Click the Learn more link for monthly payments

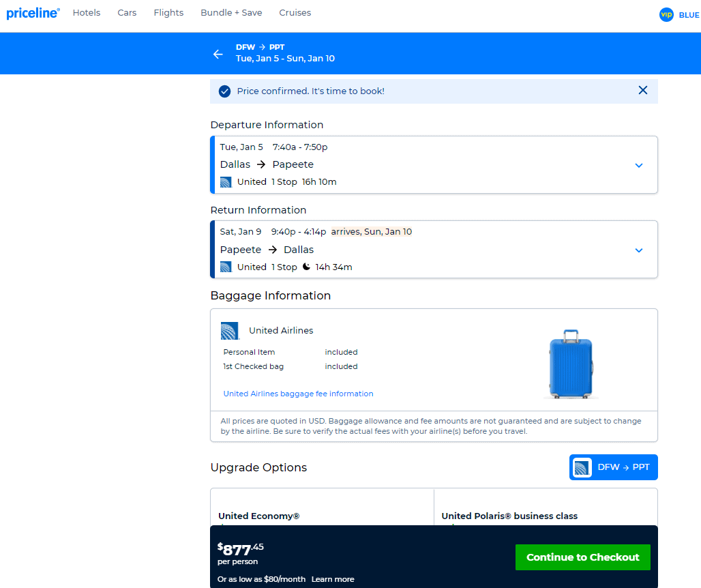pyautogui.click(x=332, y=579)
